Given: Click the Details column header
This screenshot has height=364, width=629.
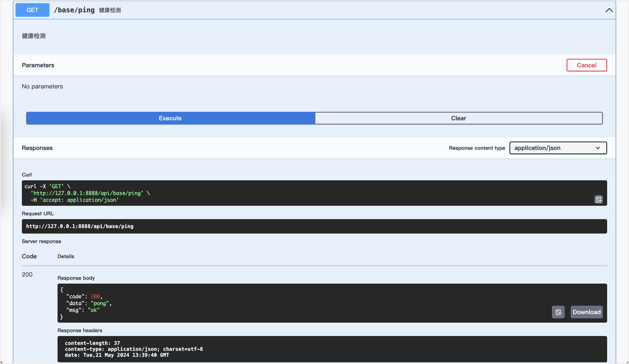Looking at the screenshot, I should tap(66, 256).
